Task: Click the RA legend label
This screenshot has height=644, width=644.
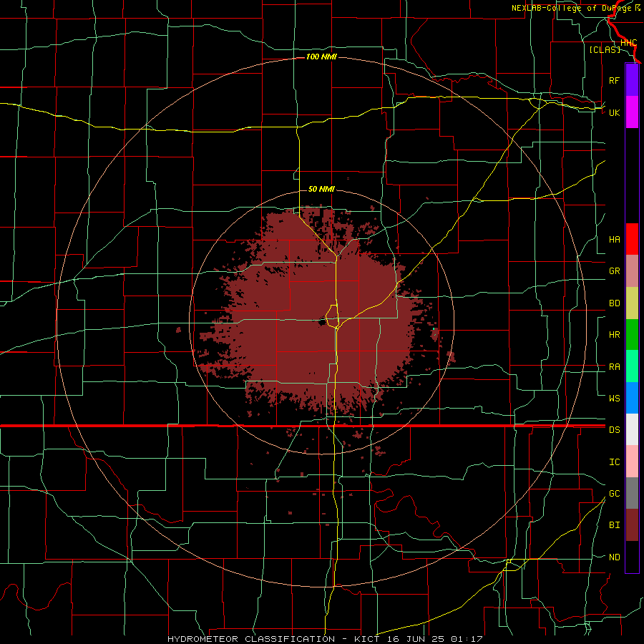Action: point(614,367)
